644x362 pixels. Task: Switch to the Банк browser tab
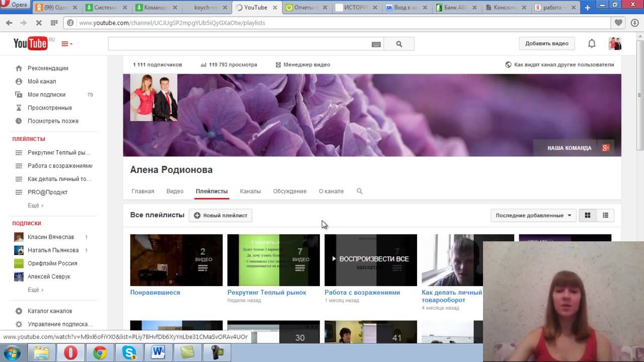456,8
